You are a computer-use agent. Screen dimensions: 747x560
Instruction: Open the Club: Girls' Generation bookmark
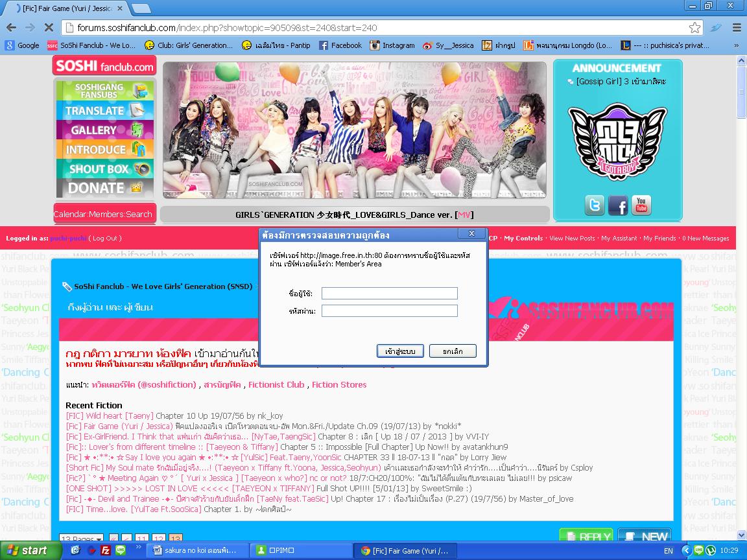189,45
